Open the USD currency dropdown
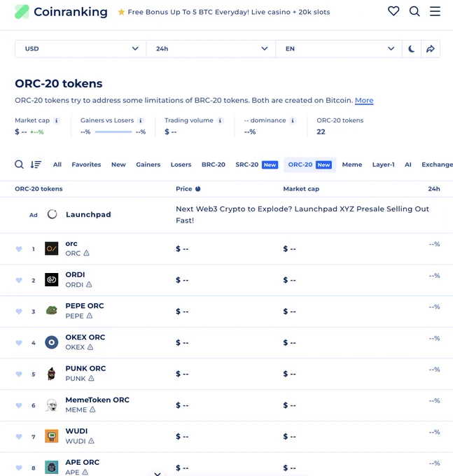This screenshot has height=476, width=453. pos(81,49)
